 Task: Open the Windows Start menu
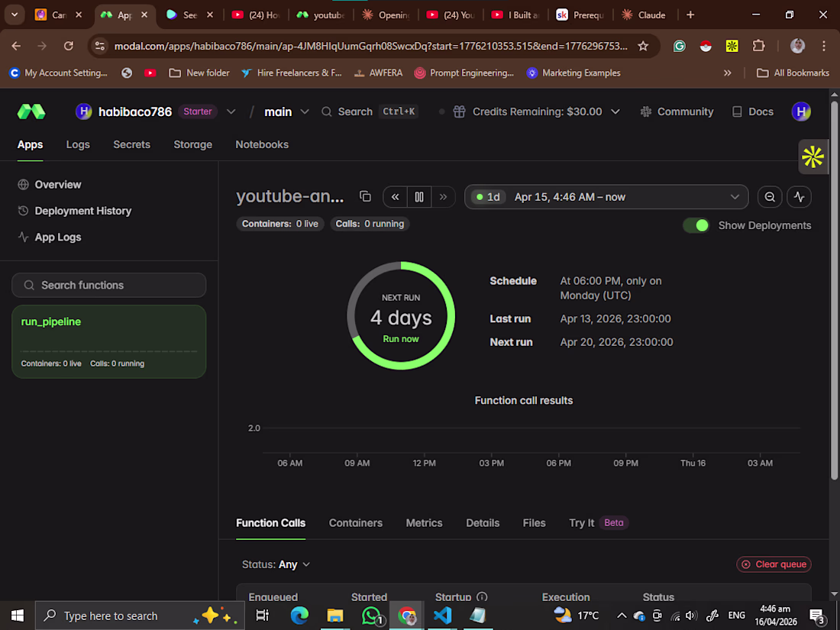[x=17, y=615]
